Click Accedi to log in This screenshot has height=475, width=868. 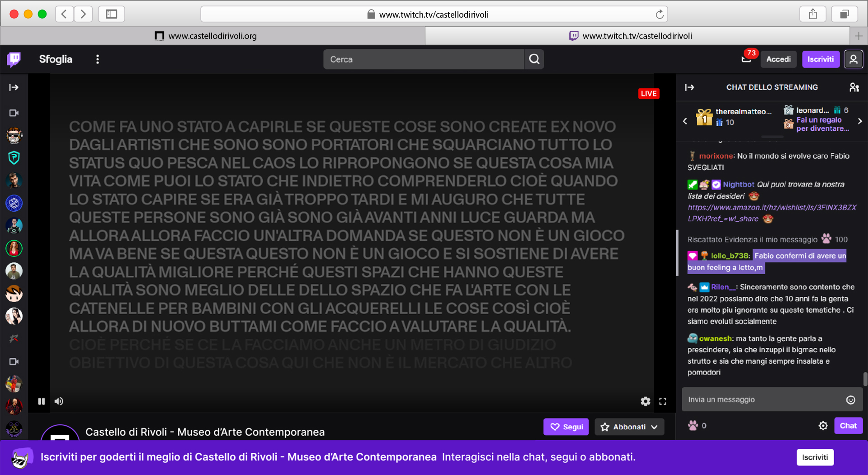pyautogui.click(x=778, y=59)
